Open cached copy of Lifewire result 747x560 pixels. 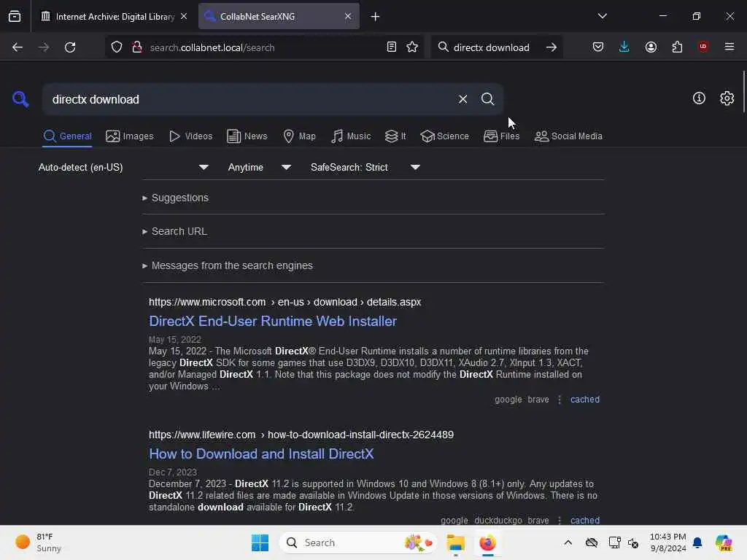(x=584, y=521)
